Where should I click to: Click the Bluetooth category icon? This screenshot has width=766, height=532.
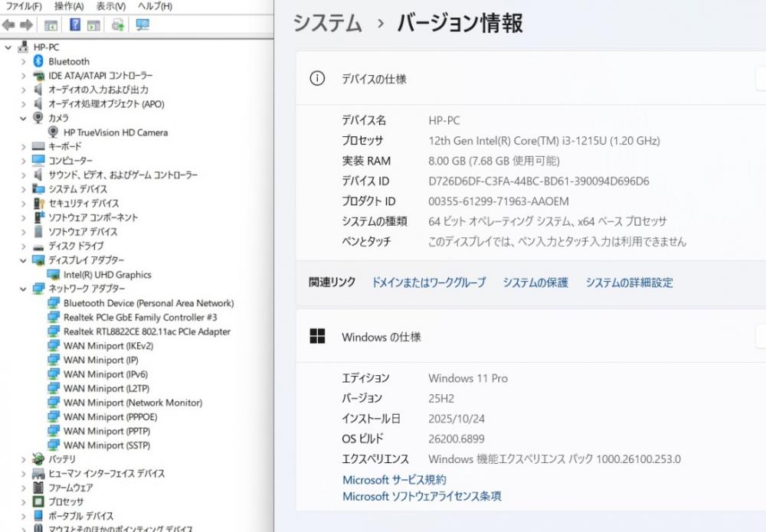coord(38,61)
